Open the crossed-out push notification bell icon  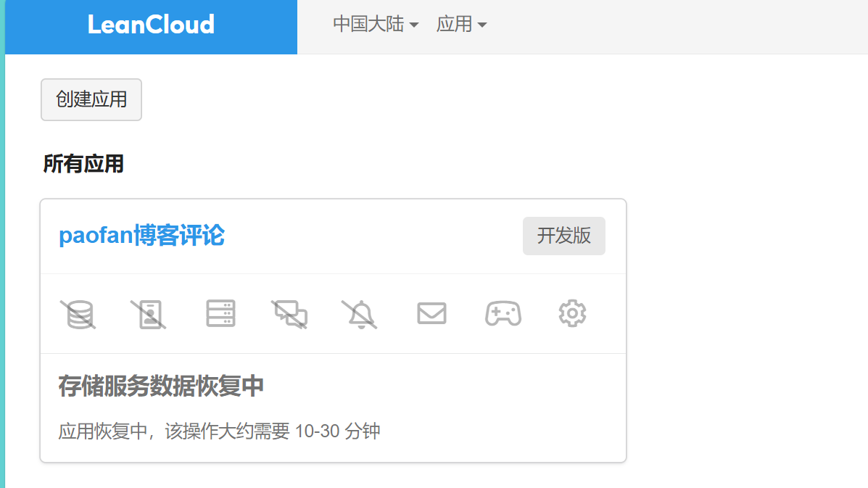pos(360,314)
